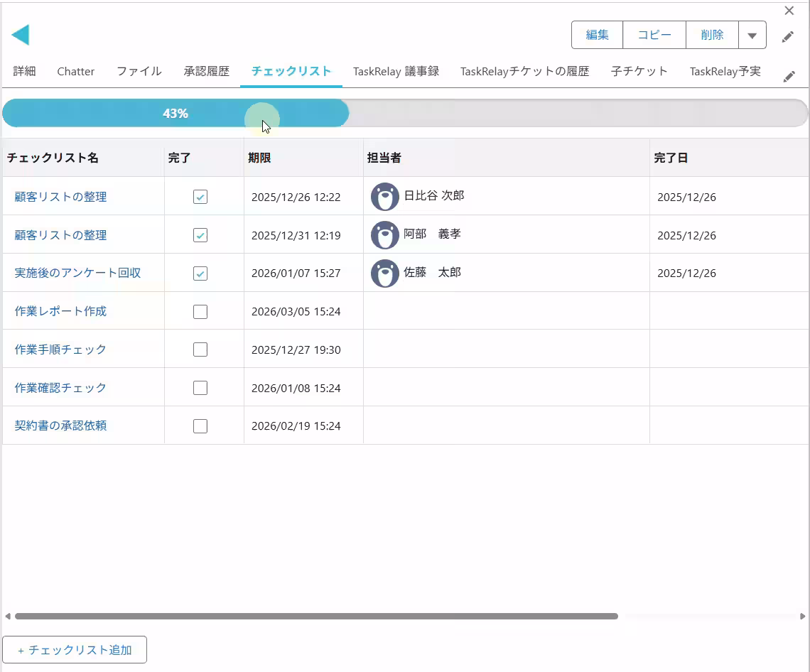
Task: Click the blue back arrow icon
Action: pos(21,35)
